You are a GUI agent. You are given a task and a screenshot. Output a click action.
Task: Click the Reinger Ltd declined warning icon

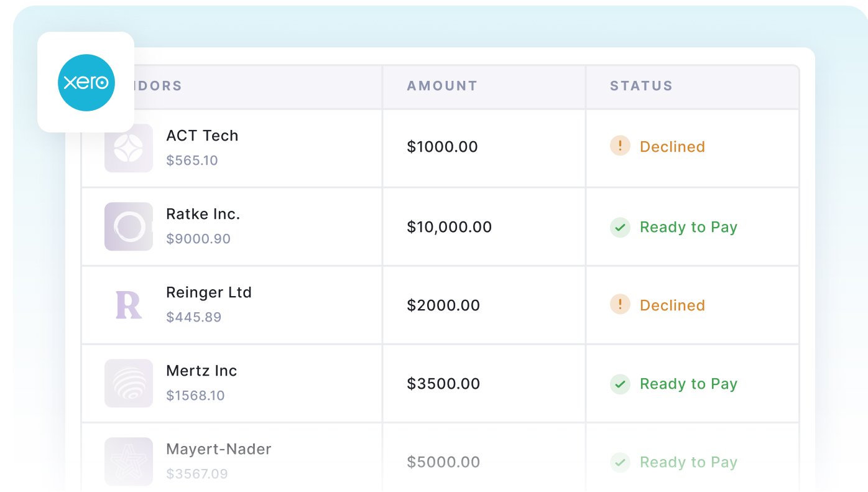click(620, 305)
